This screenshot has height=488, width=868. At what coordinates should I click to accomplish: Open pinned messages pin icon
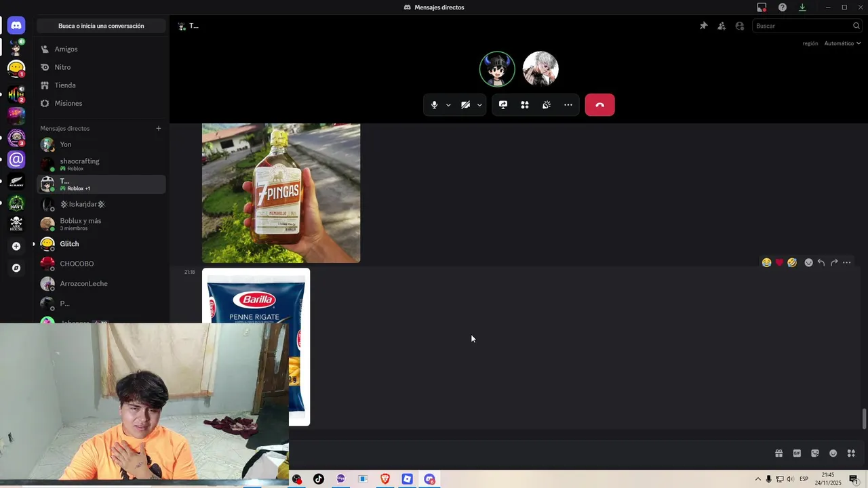[703, 26]
